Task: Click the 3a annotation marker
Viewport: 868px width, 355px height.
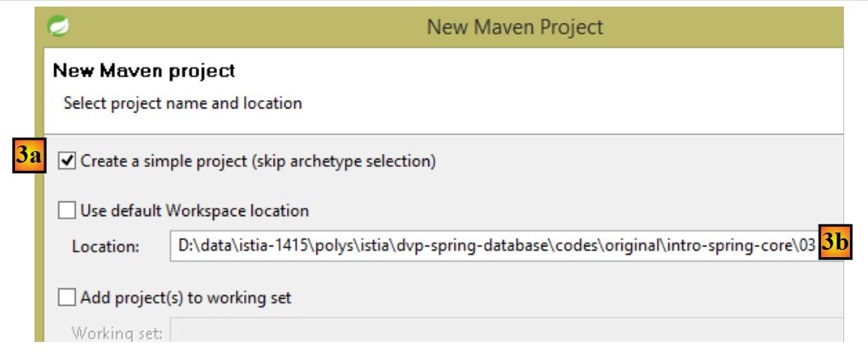Action: point(29,157)
